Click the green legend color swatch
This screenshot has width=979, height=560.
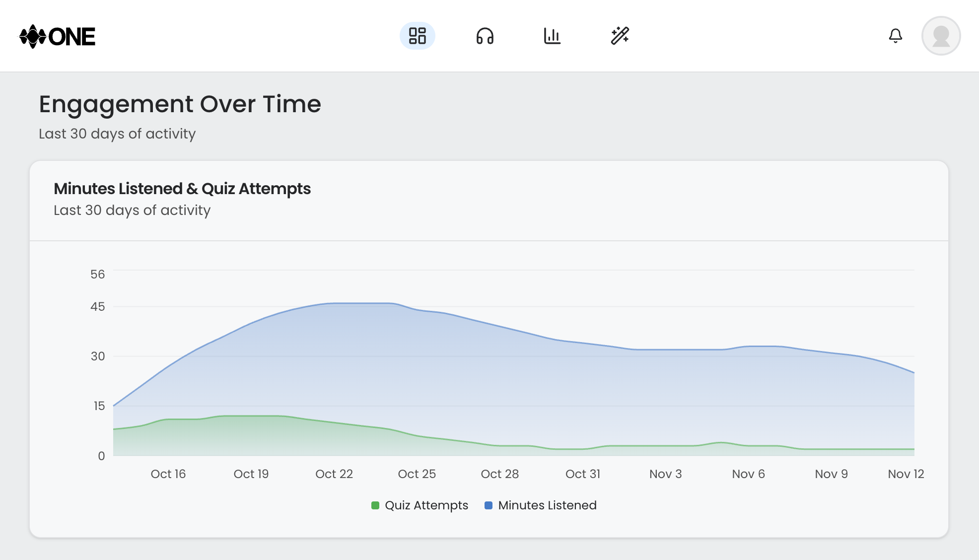pos(375,505)
